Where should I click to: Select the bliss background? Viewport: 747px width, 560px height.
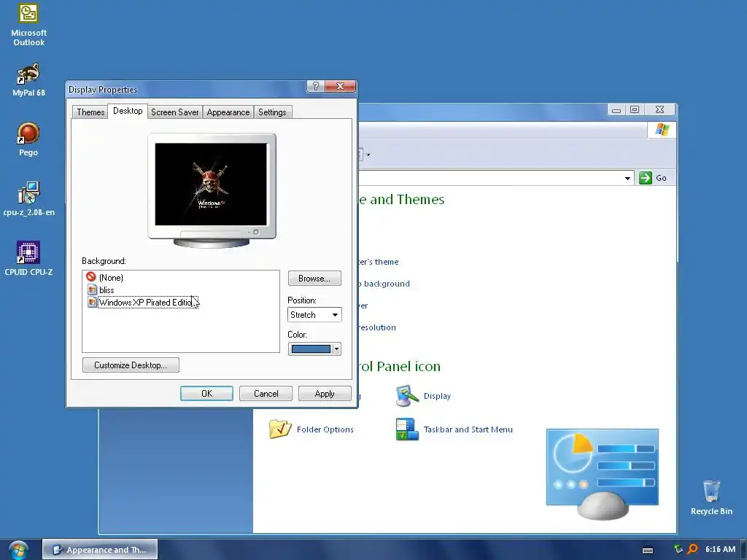click(107, 290)
